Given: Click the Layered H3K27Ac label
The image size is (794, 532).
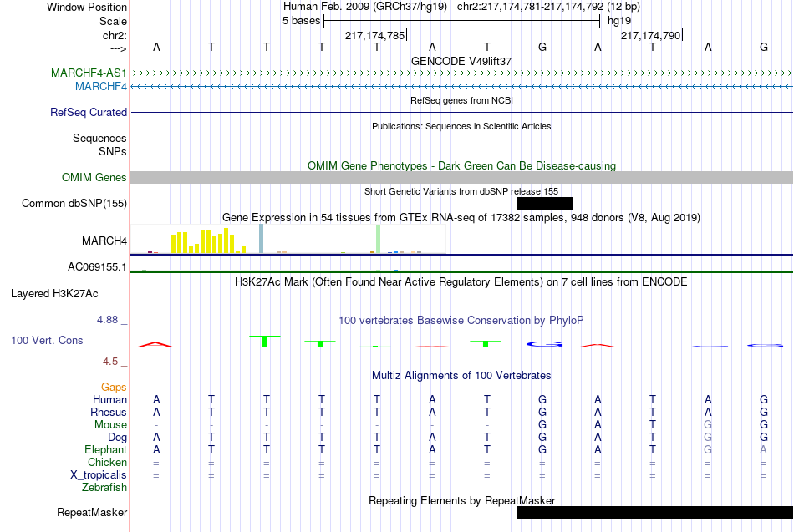Looking at the screenshot, I should coord(54,294).
